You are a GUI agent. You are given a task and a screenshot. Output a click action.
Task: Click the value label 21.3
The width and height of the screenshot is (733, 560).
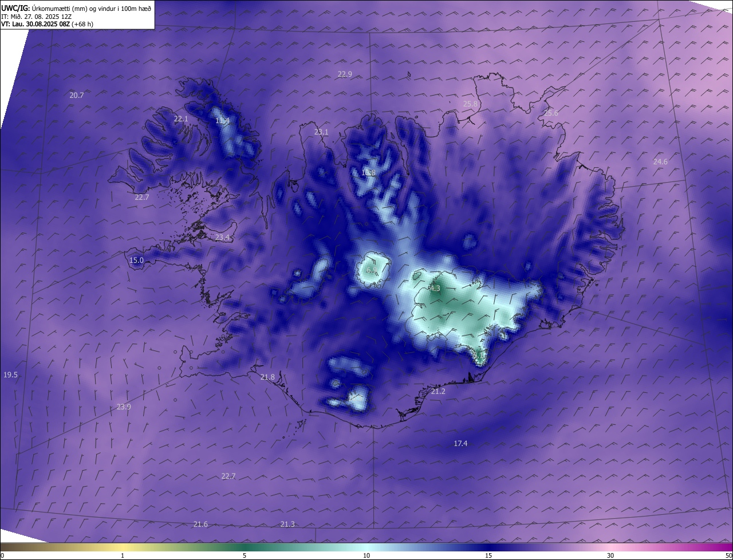pyautogui.click(x=287, y=524)
